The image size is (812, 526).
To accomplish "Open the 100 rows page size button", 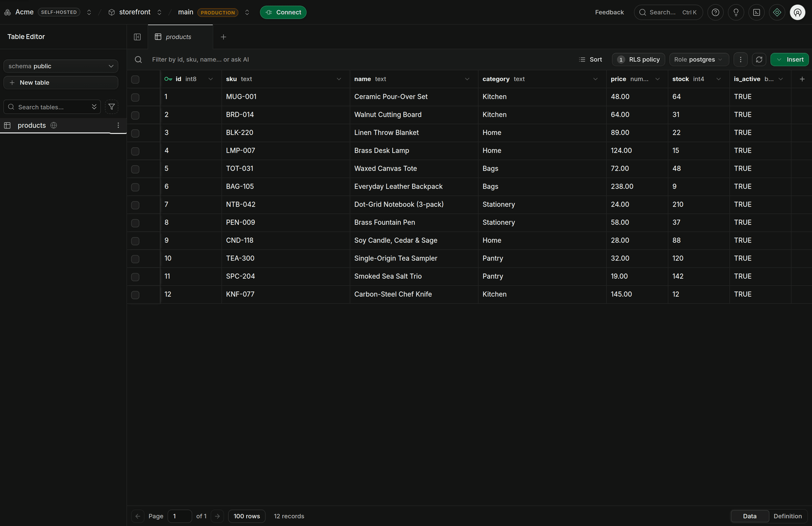I will coord(247,516).
